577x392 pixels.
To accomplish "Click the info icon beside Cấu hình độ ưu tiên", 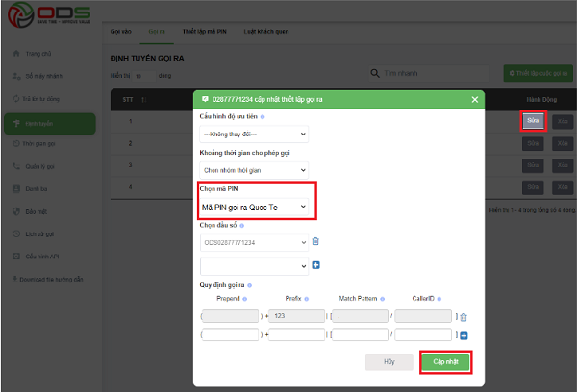I will click(x=263, y=117).
